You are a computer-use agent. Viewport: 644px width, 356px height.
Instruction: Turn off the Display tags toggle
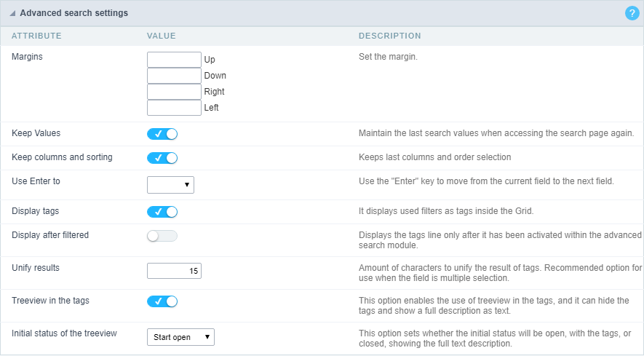[162, 212]
